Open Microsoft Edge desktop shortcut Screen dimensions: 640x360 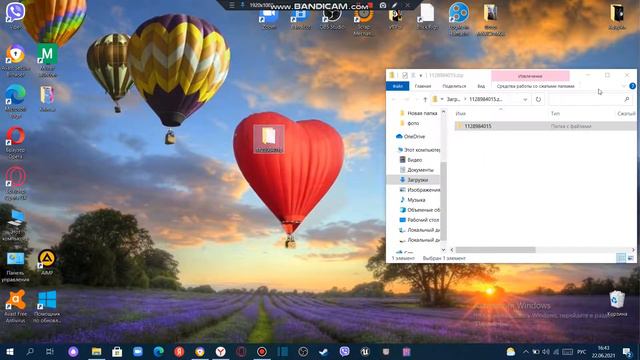coord(16,100)
